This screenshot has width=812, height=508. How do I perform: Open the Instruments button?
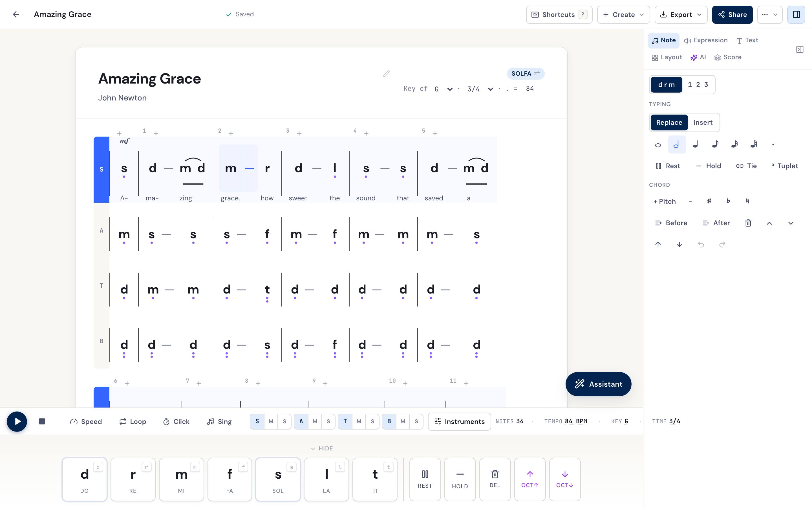coord(459,421)
